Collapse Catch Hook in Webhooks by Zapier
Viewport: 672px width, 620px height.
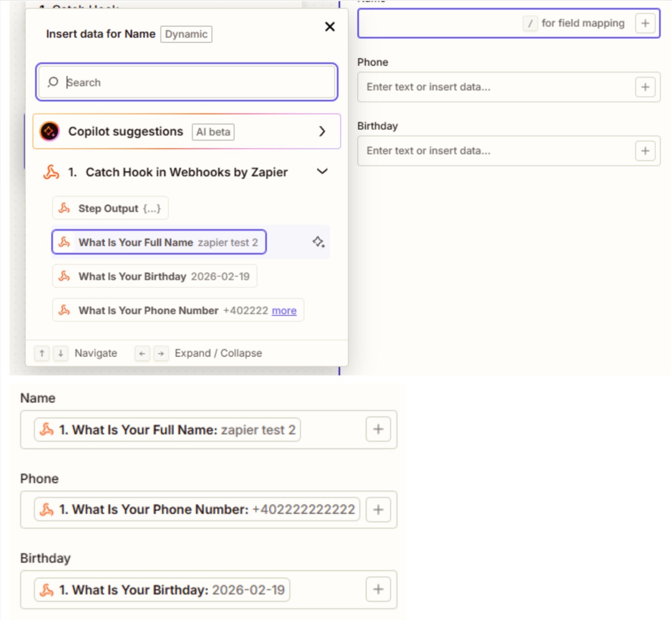(322, 172)
